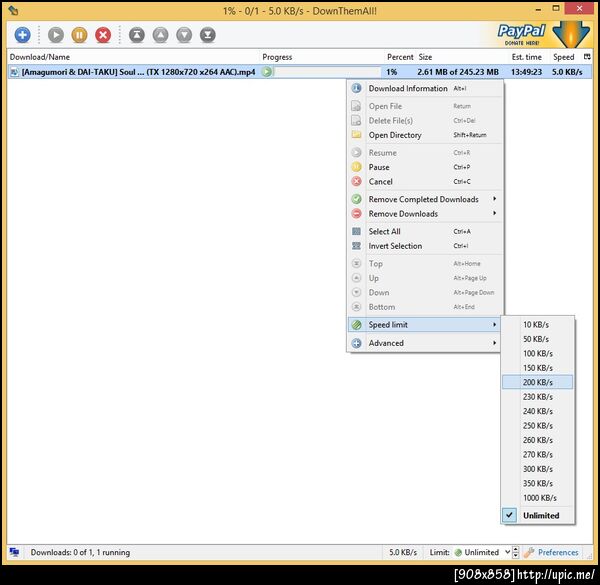Expand the Advanced submenu arrow

[494, 343]
